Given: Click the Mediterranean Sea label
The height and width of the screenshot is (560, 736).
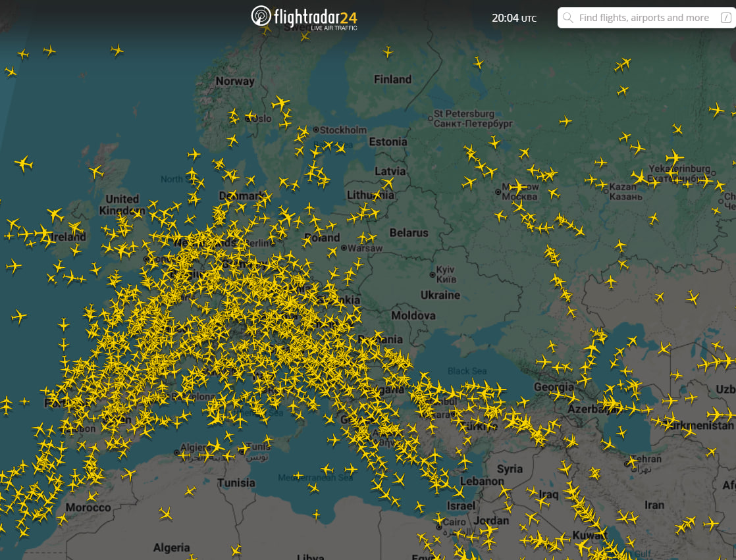Looking at the screenshot, I should coord(315,478).
